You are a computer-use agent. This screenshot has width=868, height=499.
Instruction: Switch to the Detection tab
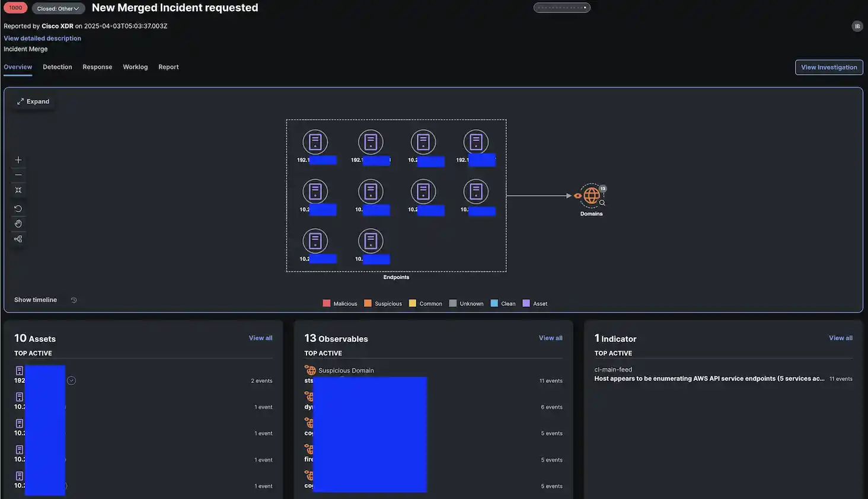(x=58, y=67)
